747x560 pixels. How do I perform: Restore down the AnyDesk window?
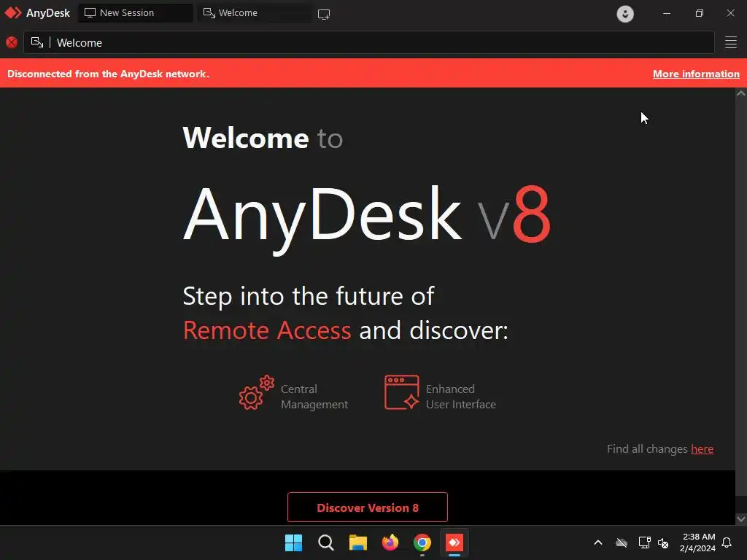(x=700, y=13)
